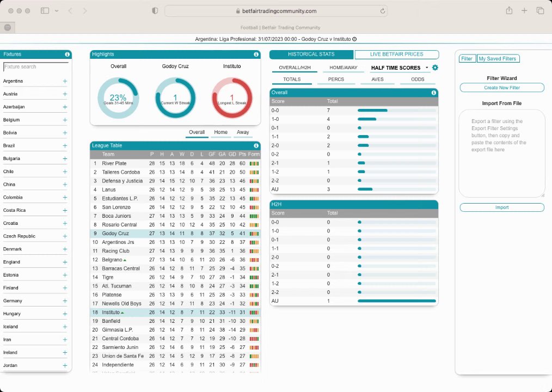Screen dimensions: 552x392
Task: Click the H2H AU score bar
Action: pos(397,301)
